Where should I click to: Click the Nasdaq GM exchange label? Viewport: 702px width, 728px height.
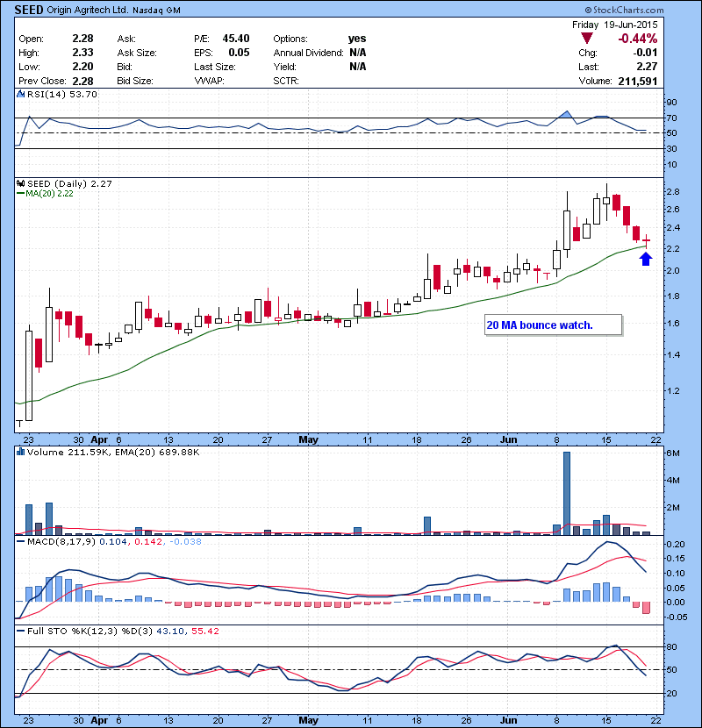[156, 11]
